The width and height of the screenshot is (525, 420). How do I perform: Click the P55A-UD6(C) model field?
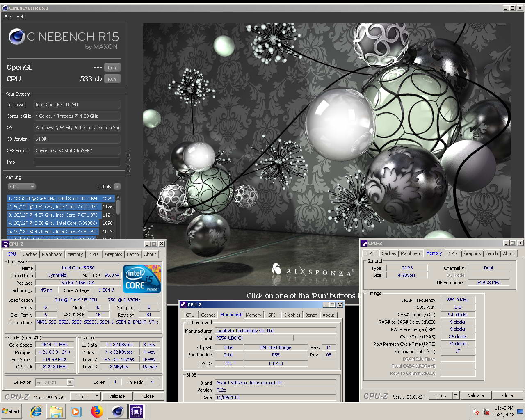tap(253, 338)
